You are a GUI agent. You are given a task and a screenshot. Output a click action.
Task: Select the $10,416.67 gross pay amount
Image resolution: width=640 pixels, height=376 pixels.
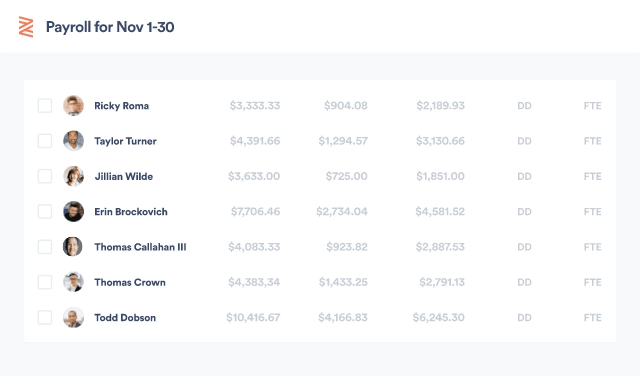pyautogui.click(x=253, y=318)
